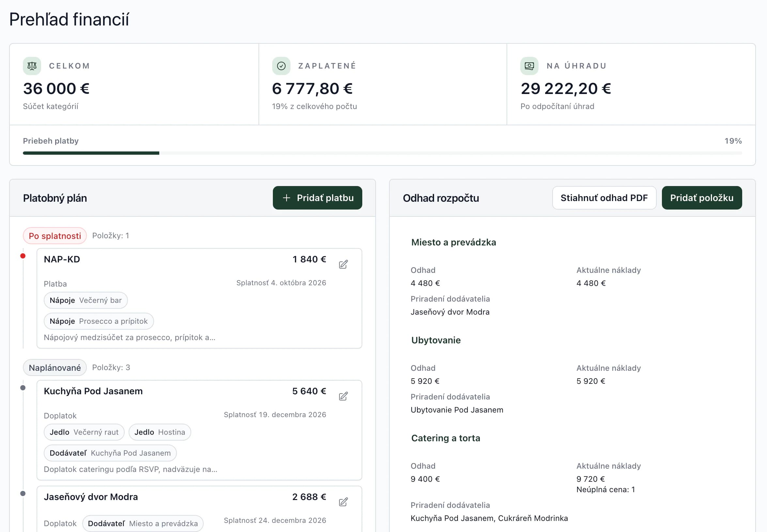Select the Naplánované status badge
Image resolution: width=767 pixels, height=532 pixels.
point(55,367)
